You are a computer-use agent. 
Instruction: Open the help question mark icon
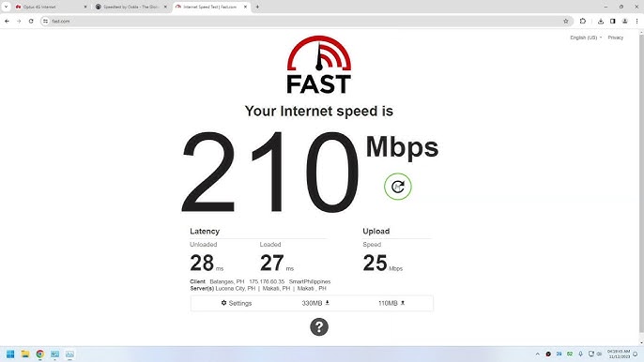[319, 326]
